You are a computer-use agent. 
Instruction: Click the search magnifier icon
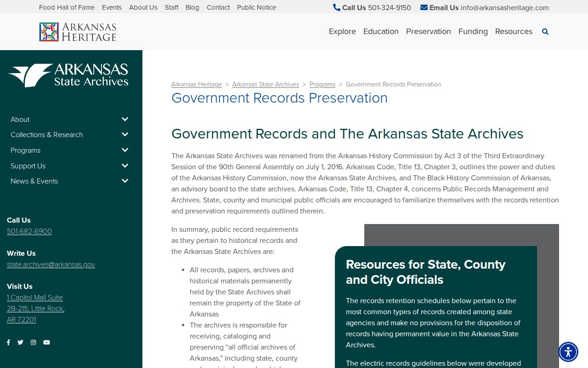coord(545,32)
